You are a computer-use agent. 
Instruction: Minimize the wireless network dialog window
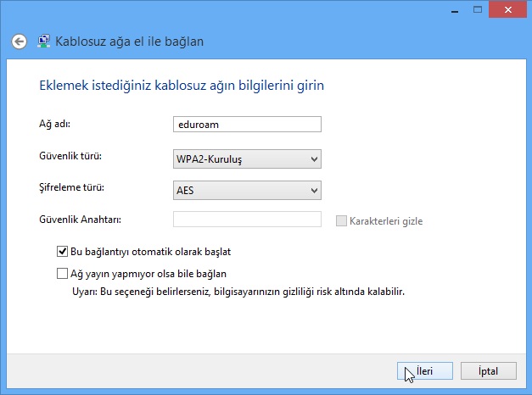click(x=455, y=10)
